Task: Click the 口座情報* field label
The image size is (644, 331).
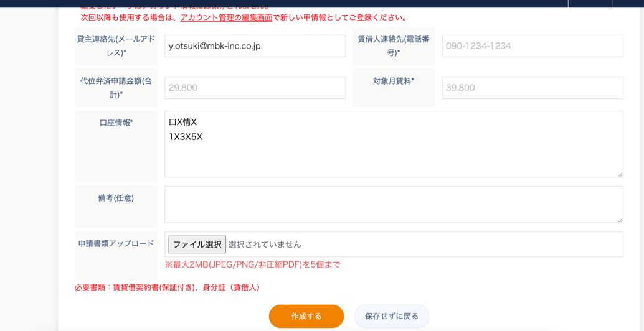Action: click(116, 123)
